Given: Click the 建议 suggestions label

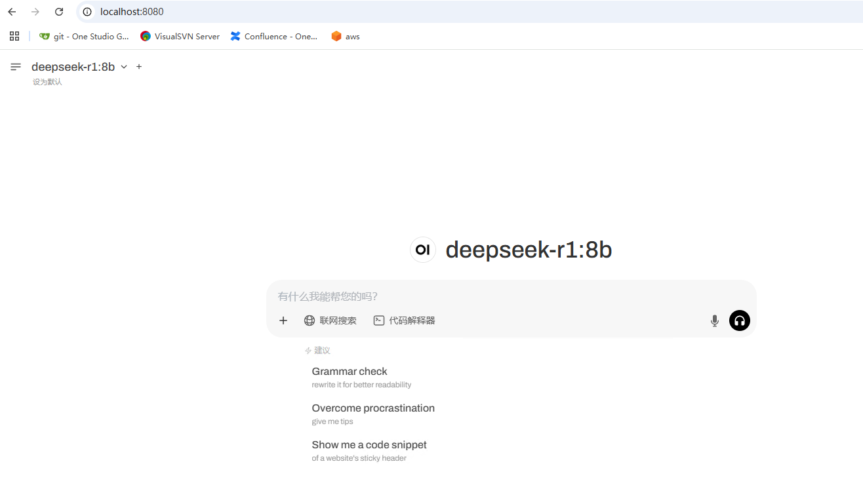Looking at the screenshot, I should (322, 351).
